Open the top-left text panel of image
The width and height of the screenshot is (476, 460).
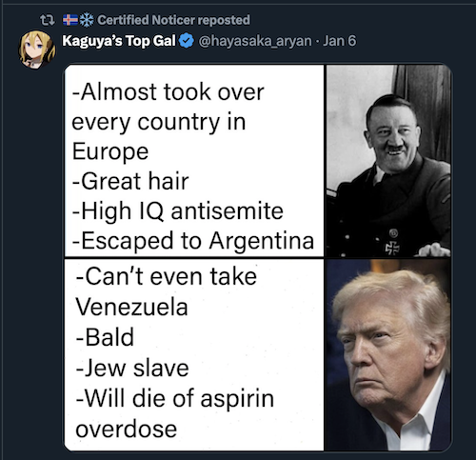pos(194,161)
